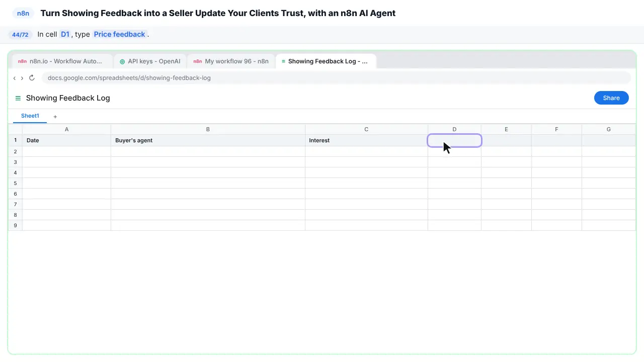
Task: Add a new sheet with plus icon
Action: 55,117
